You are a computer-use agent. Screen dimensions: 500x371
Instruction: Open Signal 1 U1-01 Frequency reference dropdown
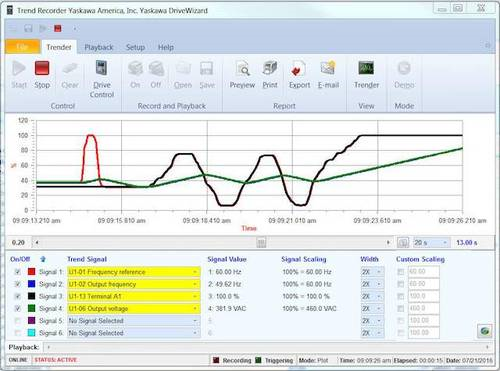pyautogui.click(x=134, y=272)
